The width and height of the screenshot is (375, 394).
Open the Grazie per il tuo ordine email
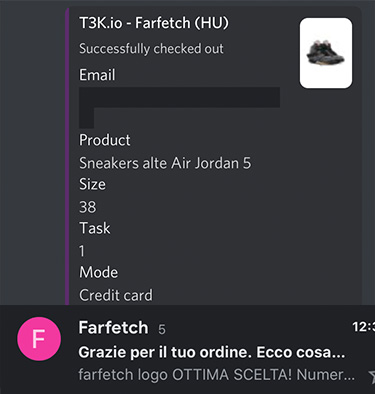click(212, 352)
